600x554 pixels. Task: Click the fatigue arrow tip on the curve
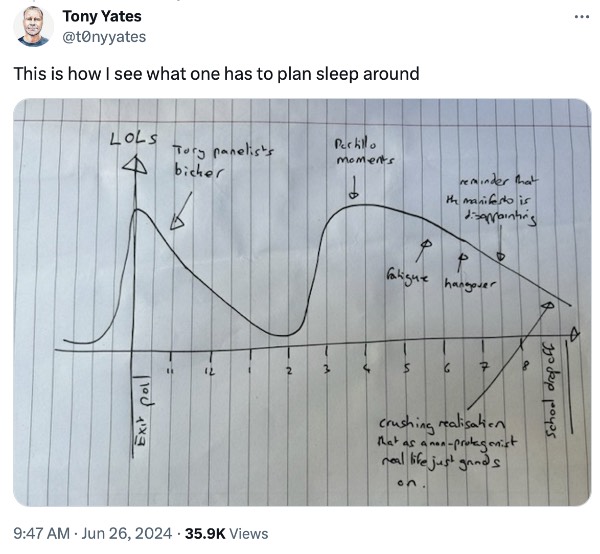click(427, 243)
